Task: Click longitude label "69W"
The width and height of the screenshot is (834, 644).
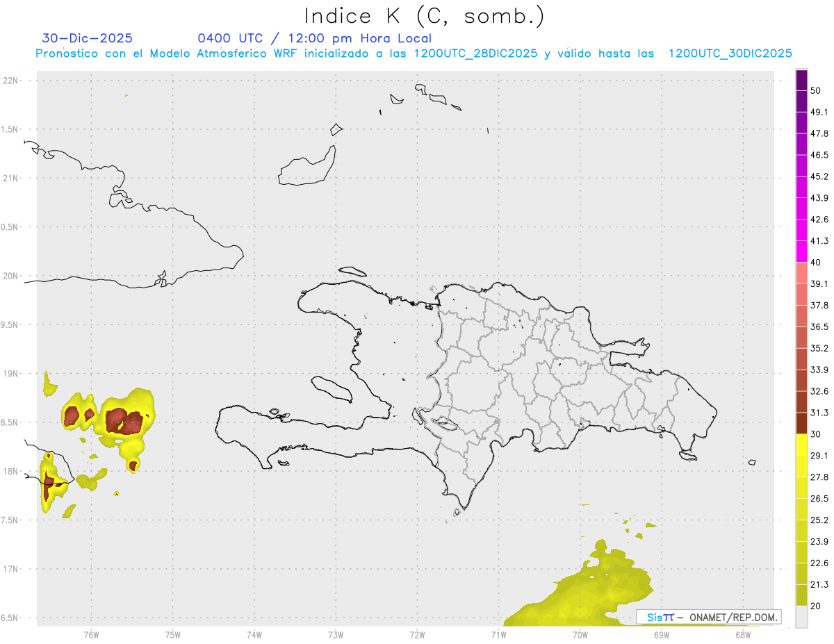Action: click(x=662, y=635)
